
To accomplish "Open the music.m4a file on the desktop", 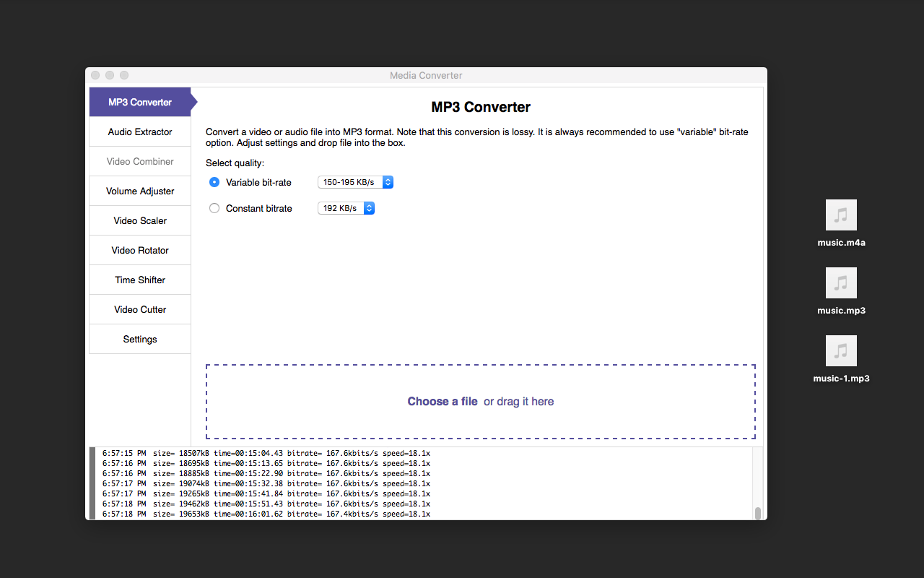I will point(841,215).
